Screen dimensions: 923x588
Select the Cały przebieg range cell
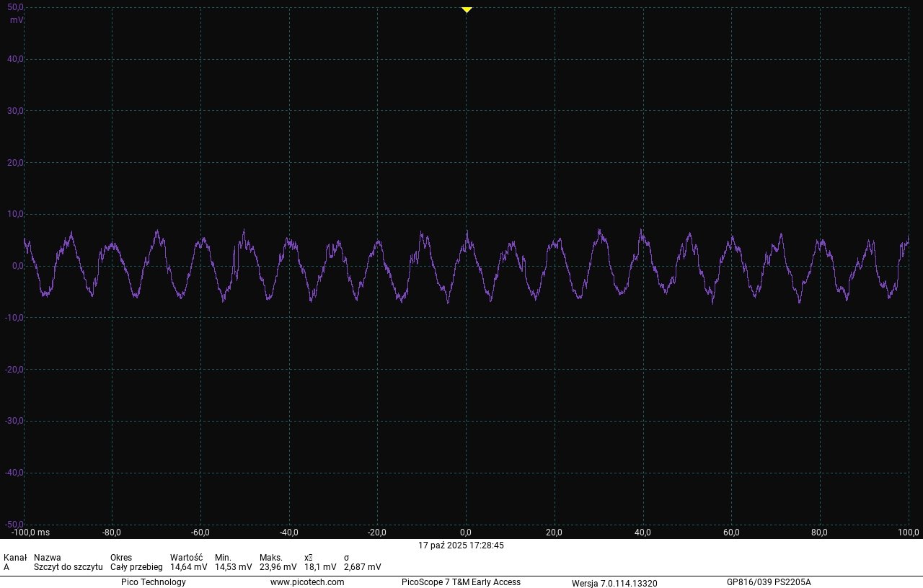click(x=137, y=566)
